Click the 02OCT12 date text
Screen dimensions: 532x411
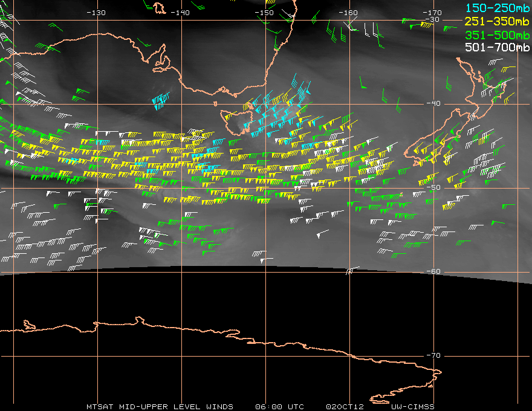click(x=345, y=407)
